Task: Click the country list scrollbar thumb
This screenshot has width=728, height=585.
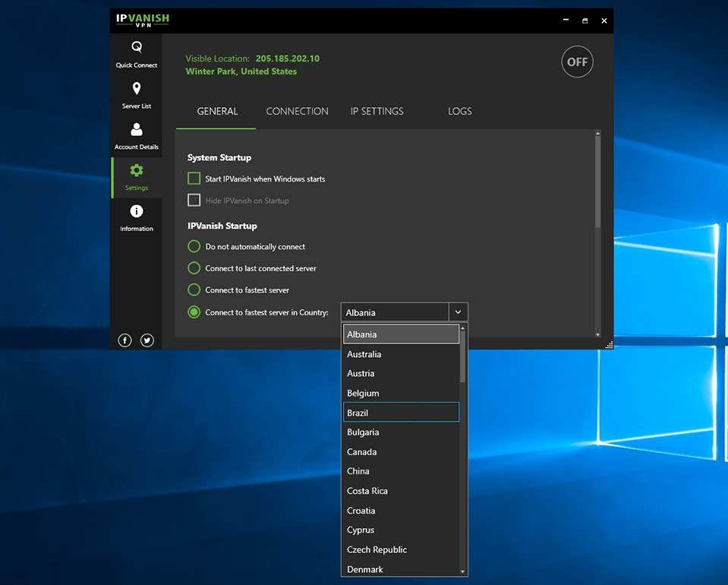Action: click(462, 356)
